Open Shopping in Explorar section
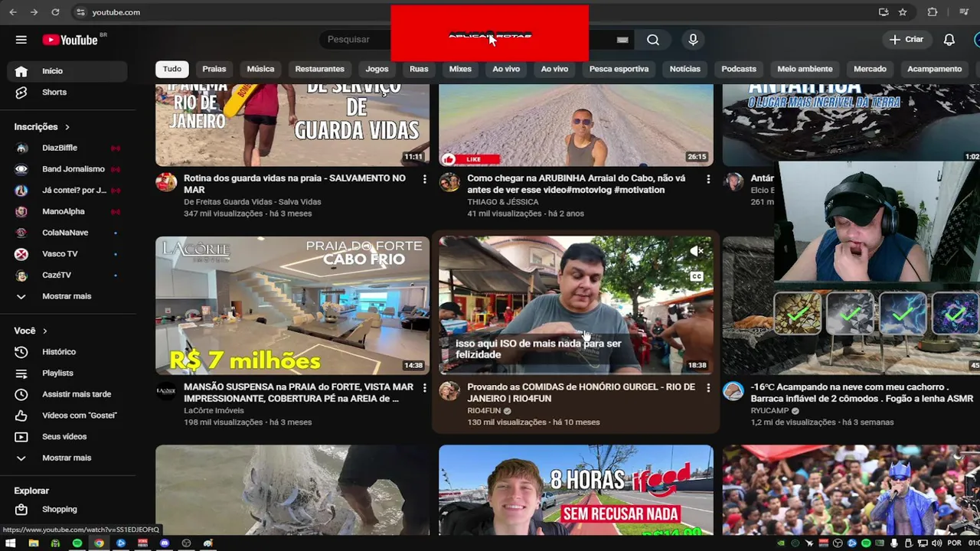This screenshot has width=980, height=551. pyautogui.click(x=67, y=509)
